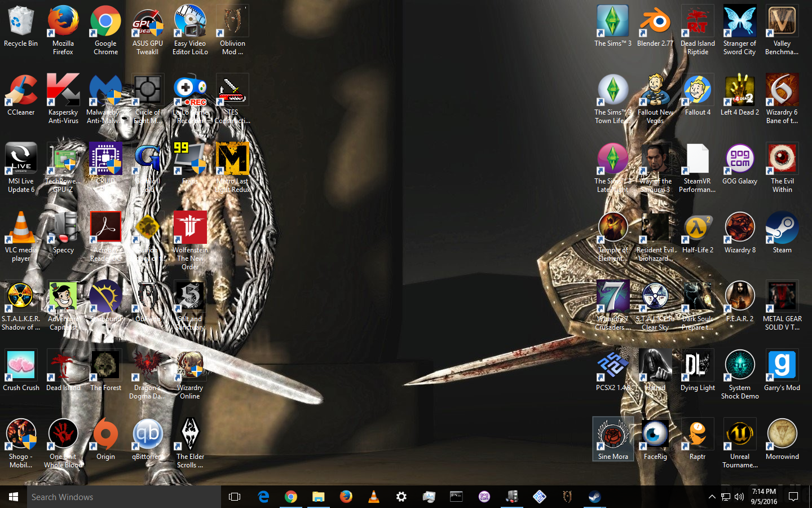Screen dimensions: 812x508
Task: Open the Windows Start menu
Action: click(x=14, y=497)
